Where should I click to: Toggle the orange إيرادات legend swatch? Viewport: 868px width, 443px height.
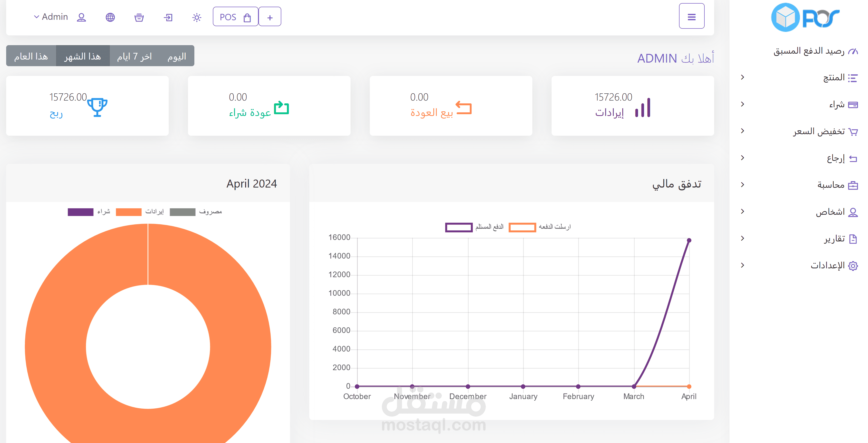128,212
